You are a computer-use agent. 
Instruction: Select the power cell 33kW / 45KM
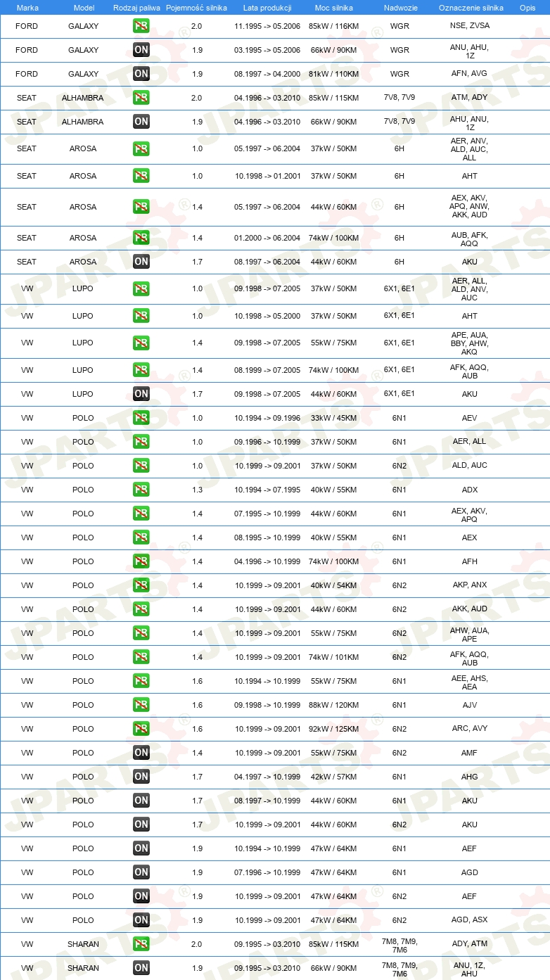tap(333, 418)
